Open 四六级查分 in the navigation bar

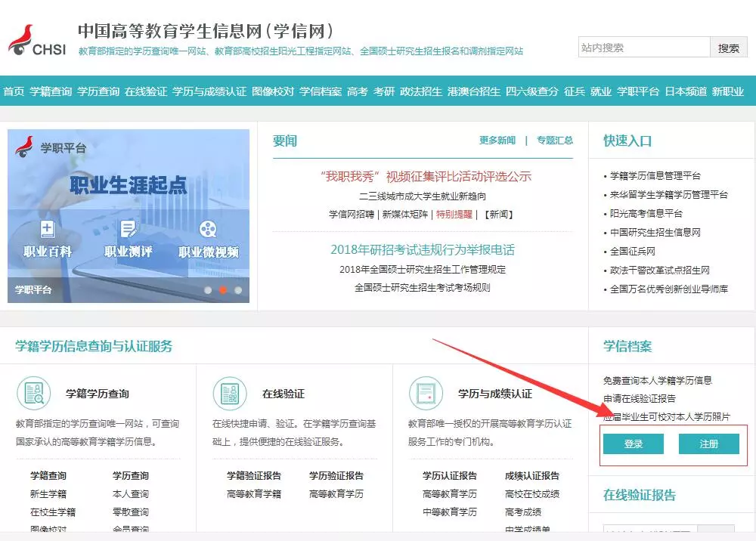tap(531, 91)
